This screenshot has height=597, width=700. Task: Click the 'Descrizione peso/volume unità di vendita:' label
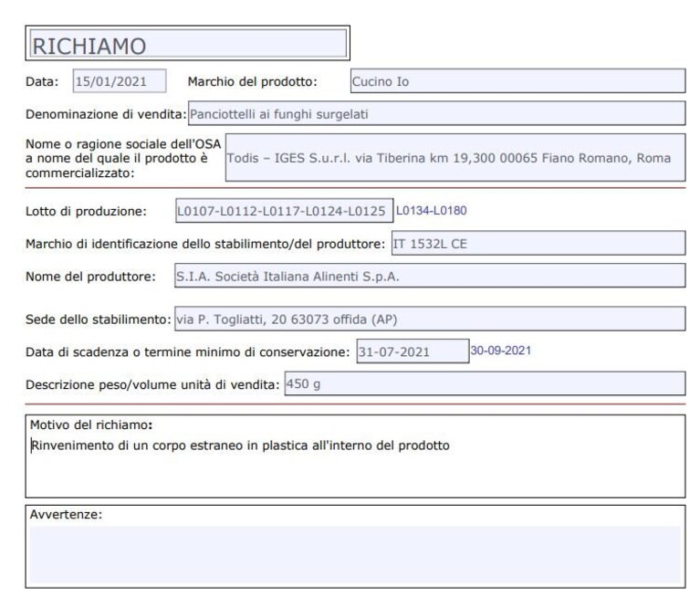[152, 384]
